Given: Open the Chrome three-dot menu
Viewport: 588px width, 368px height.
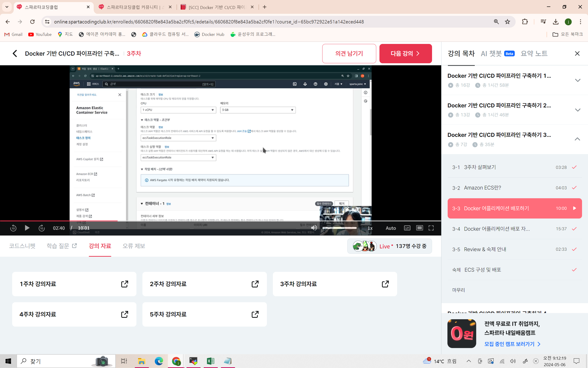Looking at the screenshot, I should 580,22.
